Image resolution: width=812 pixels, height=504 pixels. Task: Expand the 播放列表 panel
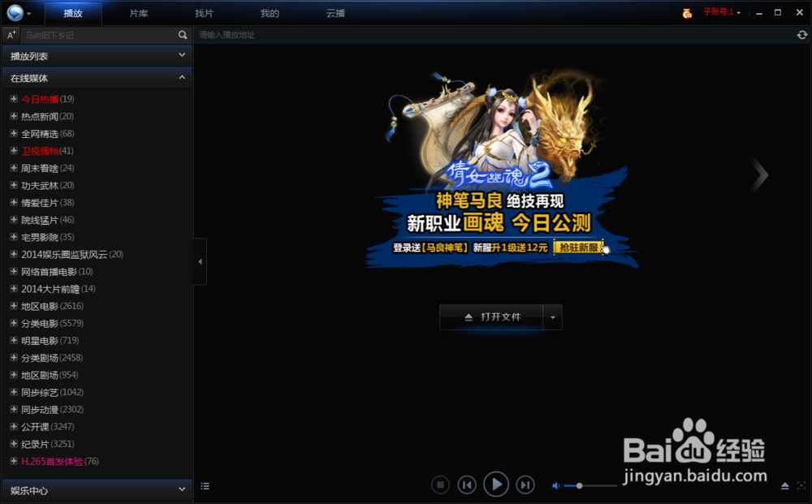click(97, 56)
